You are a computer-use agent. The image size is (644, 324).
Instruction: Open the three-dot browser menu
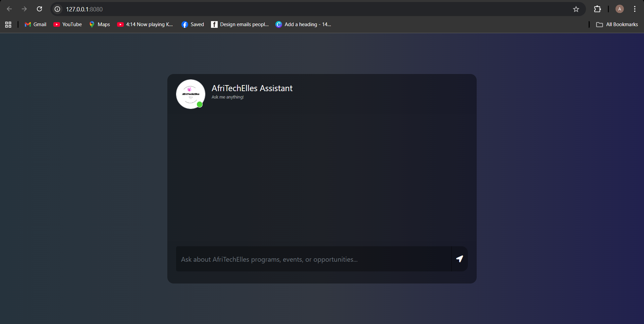click(x=634, y=9)
